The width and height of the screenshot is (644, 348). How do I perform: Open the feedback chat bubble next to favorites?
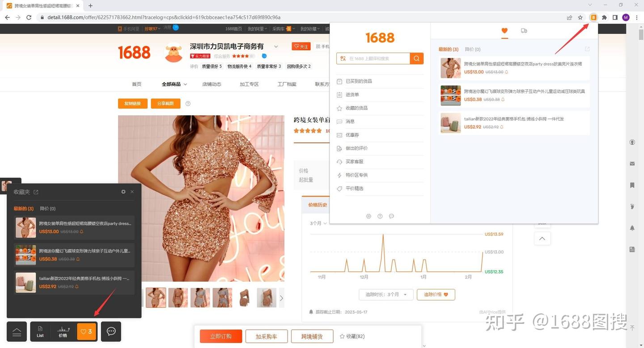click(110, 331)
